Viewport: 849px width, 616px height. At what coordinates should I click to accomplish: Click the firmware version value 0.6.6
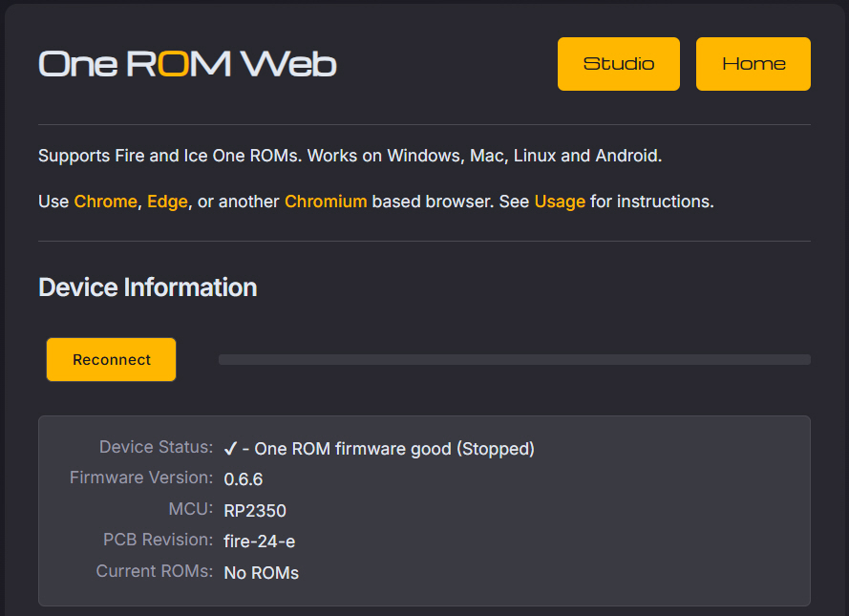point(245,479)
